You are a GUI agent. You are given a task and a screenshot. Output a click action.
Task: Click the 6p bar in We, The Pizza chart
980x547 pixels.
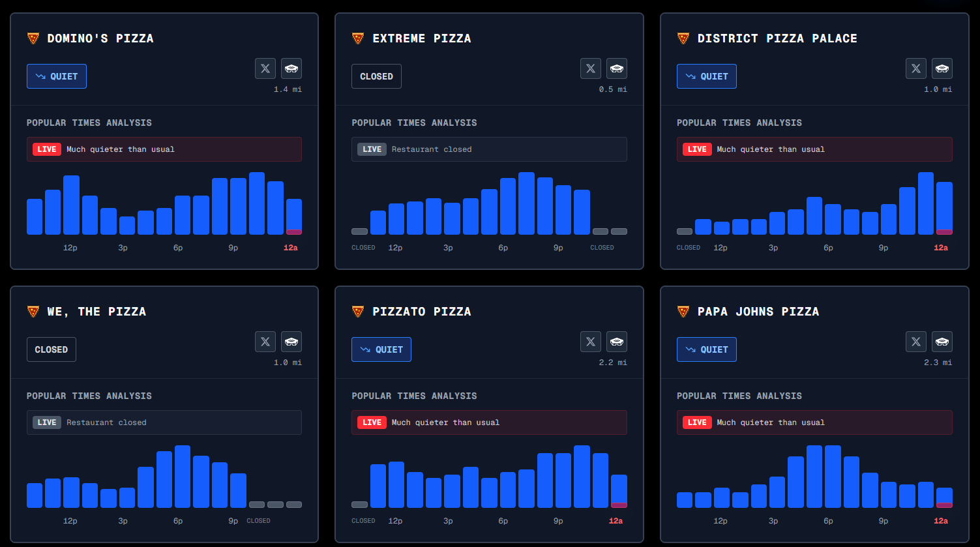coord(183,477)
